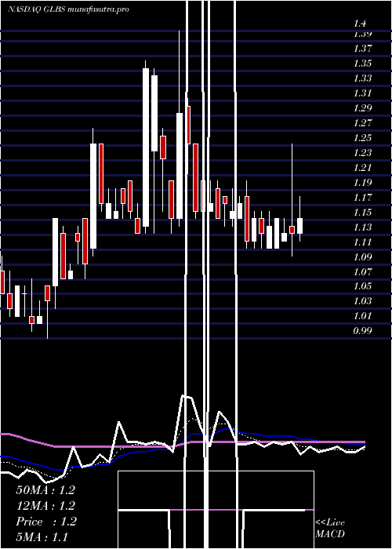
Task: Click the 12MA : 1.2 legend entry
Action: pos(45,506)
